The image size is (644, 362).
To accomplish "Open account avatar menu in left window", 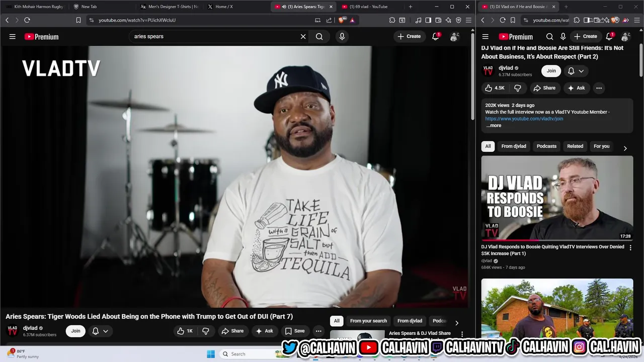I will pyautogui.click(x=454, y=37).
